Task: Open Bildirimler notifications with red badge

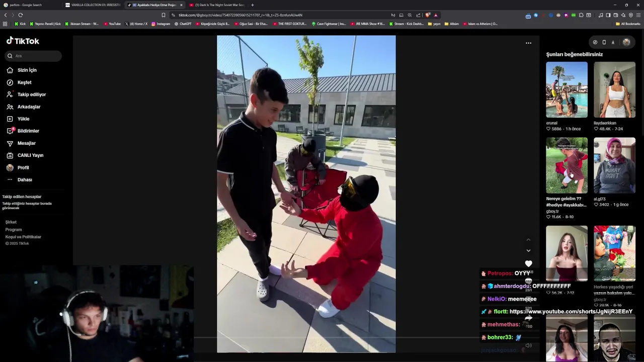Action: tap(28, 131)
